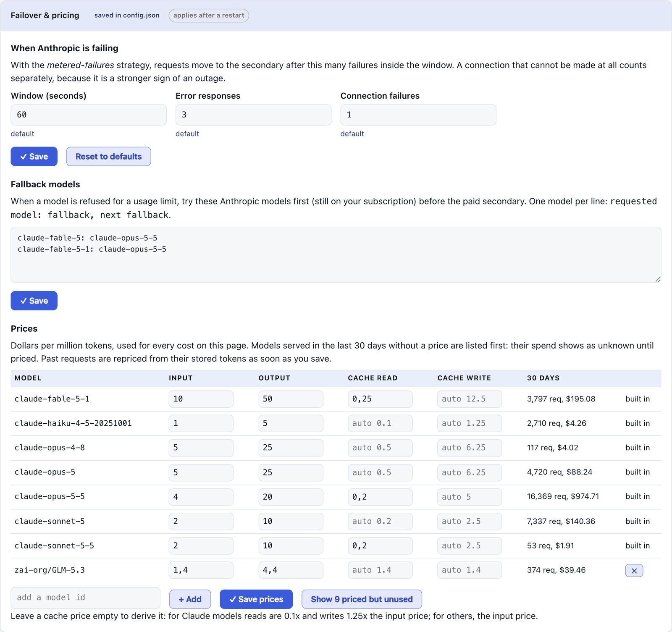This screenshot has width=672, height=632.
Task: Click the 'saved in config.json' label
Action: (x=127, y=16)
